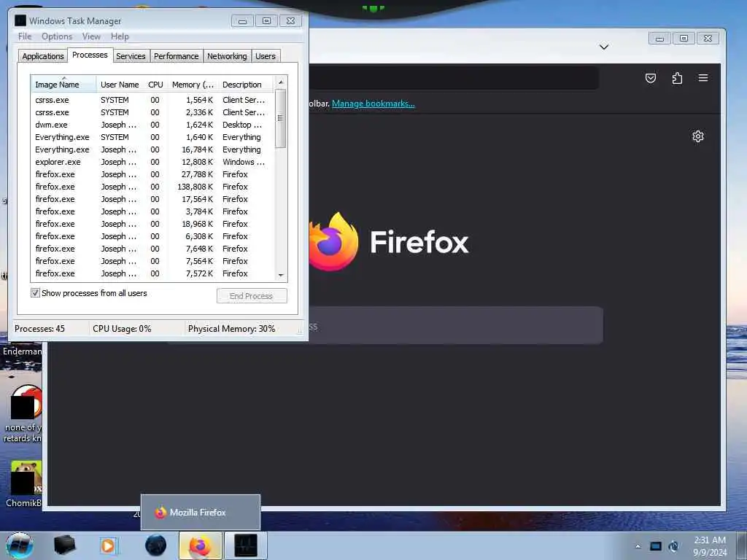Select firefox.exe row using 7,572 K
Screen dimensions: 747x560
tap(152, 273)
